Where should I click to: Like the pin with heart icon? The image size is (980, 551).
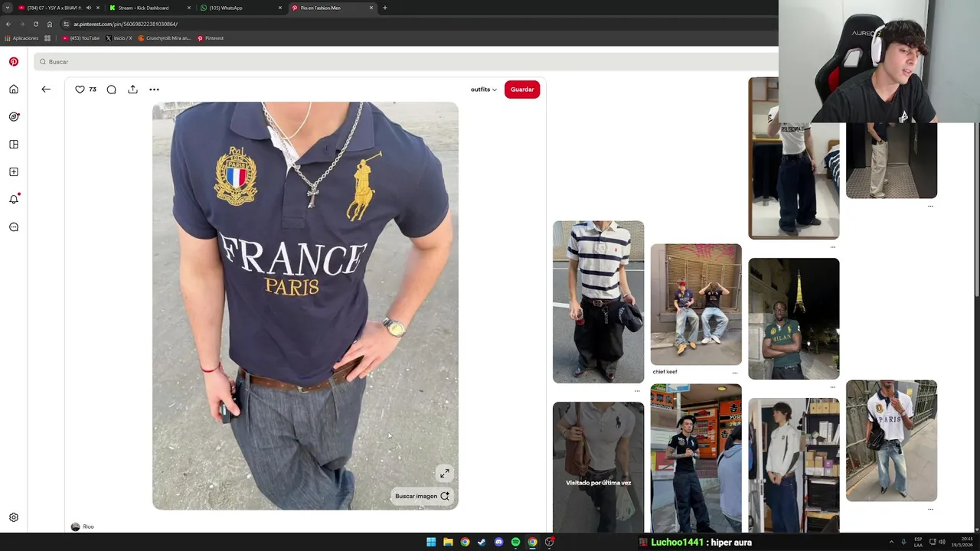point(80,90)
